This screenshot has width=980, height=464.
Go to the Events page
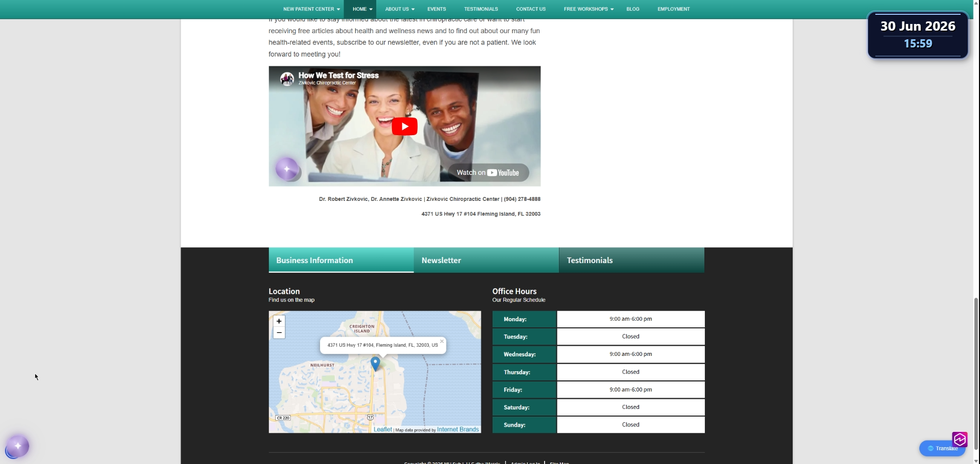[x=436, y=9]
